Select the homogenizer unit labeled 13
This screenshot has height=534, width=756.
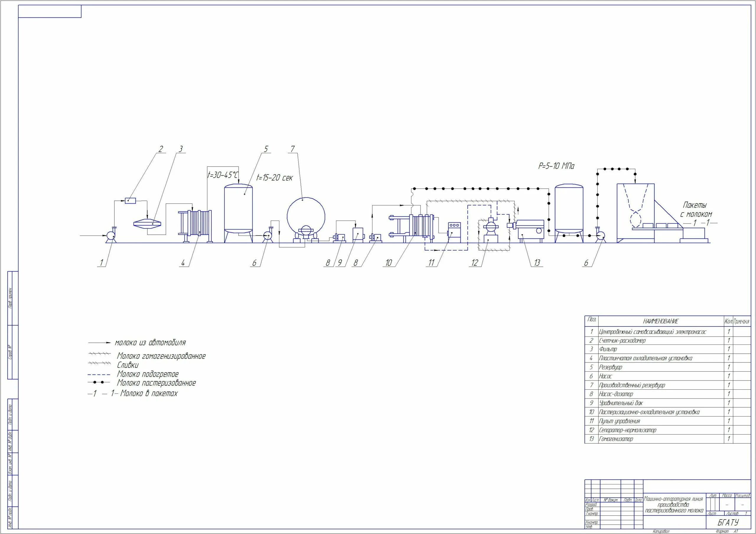pos(530,229)
